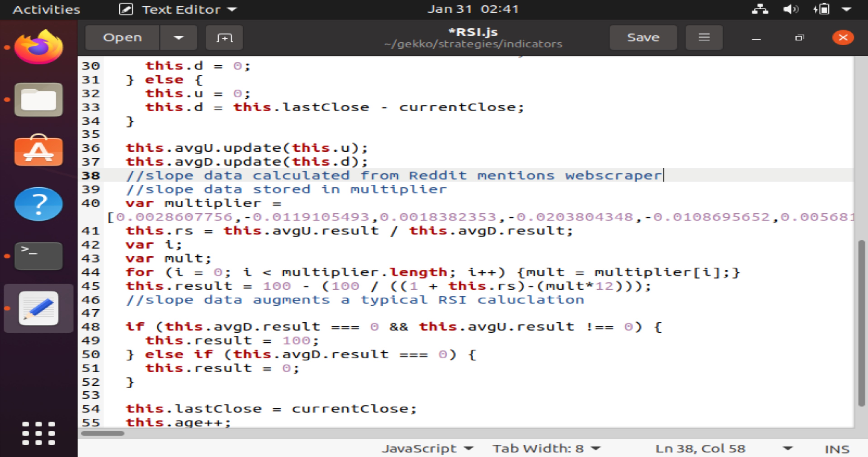
Task: Show Applications grid at the dock bottom
Action: click(38, 433)
